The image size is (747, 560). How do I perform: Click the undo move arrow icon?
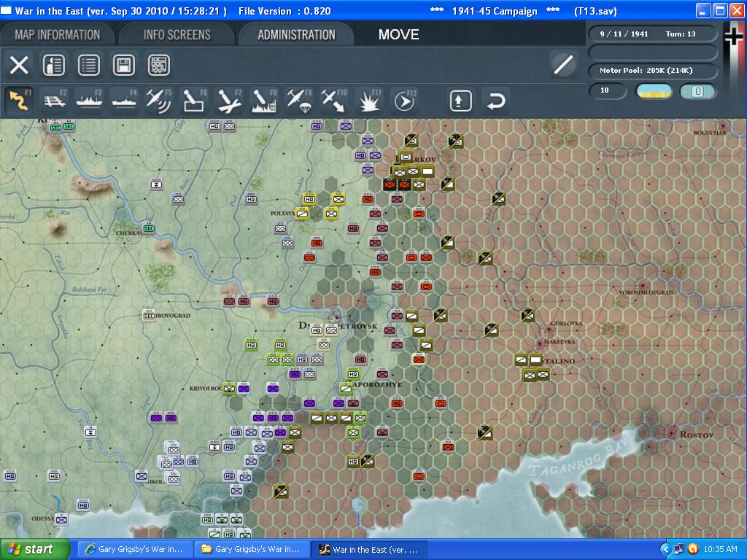pyautogui.click(x=495, y=101)
